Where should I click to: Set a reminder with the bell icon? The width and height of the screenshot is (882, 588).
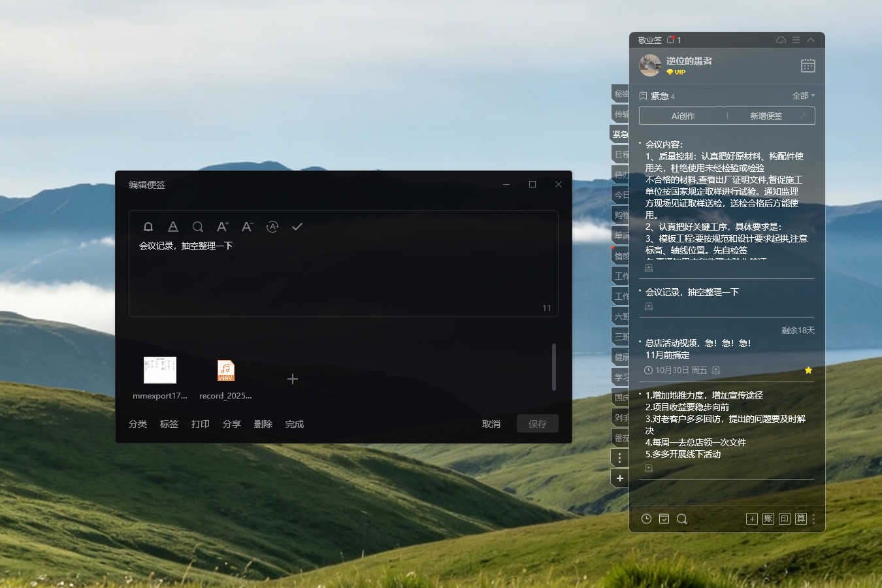click(148, 227)
